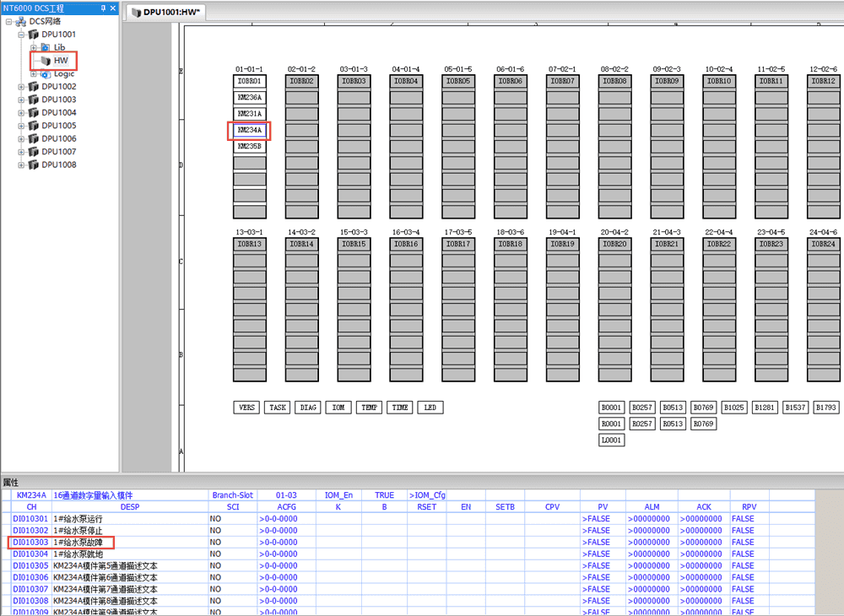Image resolution: width=844 pixels, height=616 pixels.
Task: Click channel DI010303 in properties table
Action: pos(30,543)
